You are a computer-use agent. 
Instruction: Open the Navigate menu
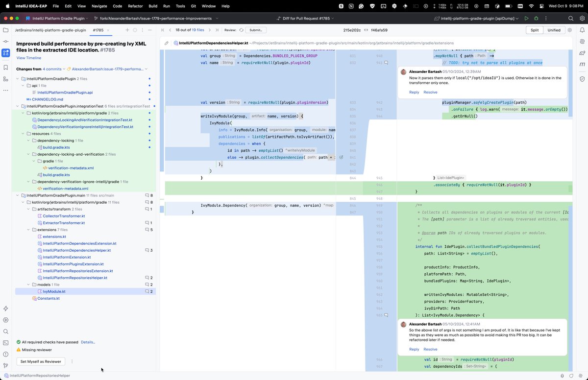point(99,6)
